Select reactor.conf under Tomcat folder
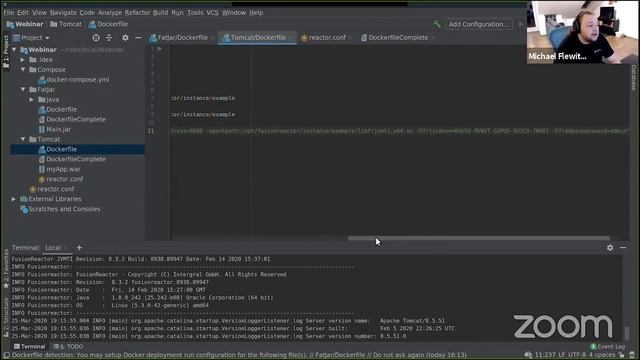The image size is (640, 360). pyautogui.click(x=60, y=179)
